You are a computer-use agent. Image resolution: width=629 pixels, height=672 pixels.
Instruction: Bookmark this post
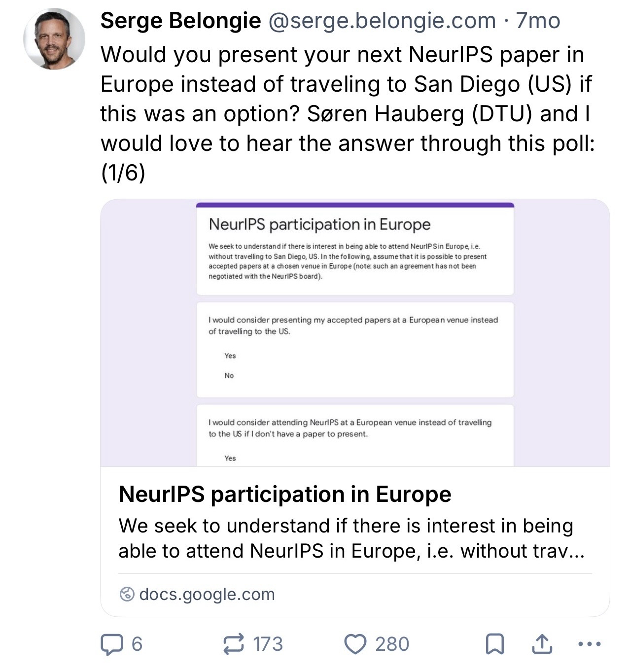494,644
